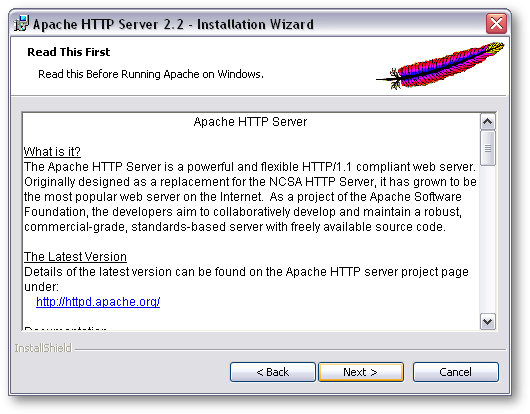The width and height of the screenshot is (530, 414).
Task: Click the InstallShield label
Action: tap(43, 348)
